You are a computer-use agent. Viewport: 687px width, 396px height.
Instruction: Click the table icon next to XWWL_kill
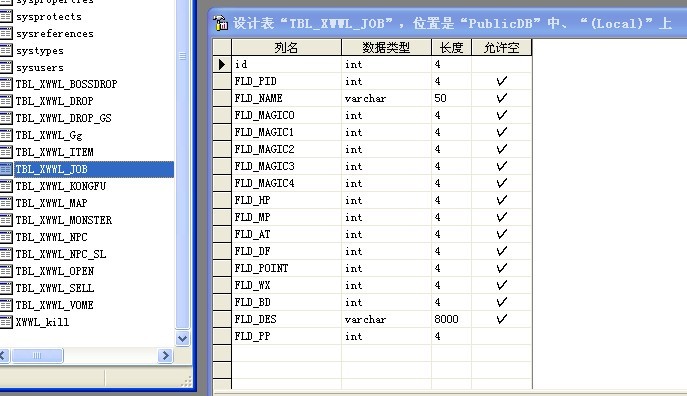click(x=6, y=322)
